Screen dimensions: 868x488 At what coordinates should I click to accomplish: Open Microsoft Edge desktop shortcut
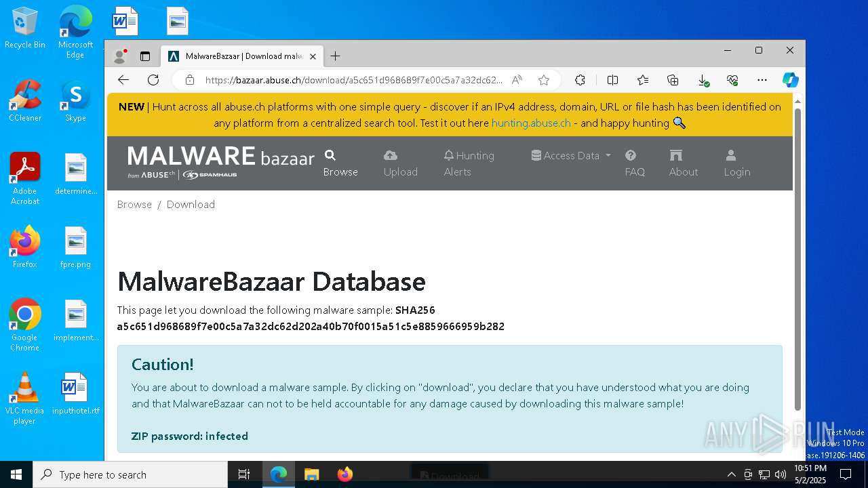click(x=75, y=31)
